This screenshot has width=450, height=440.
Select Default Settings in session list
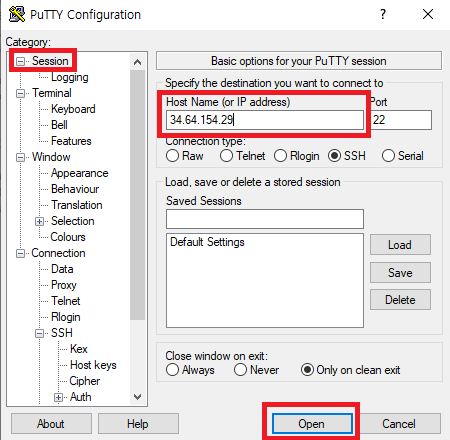[207, 242]
